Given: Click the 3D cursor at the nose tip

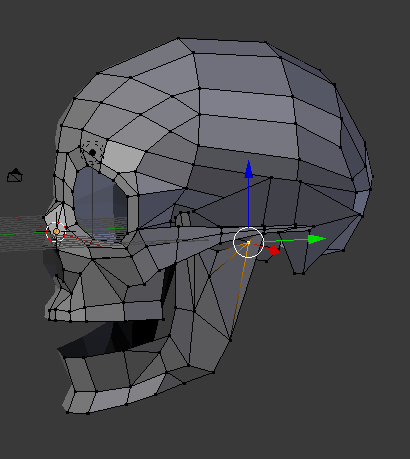Looking at the screenshot, I should (56, 231).
